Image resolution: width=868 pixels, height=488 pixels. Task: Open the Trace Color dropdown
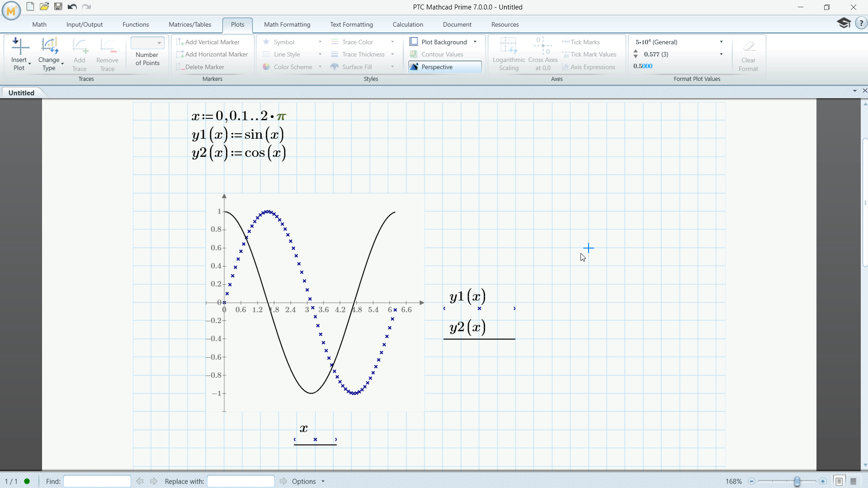tap(392, 42)
